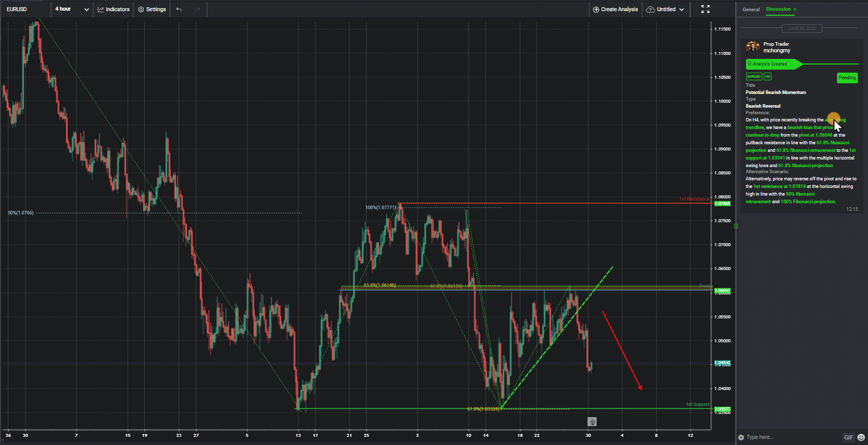Viewport: 868px width, 445px height.
Task: Click the 1.05000 price axis label
Action: [722, 341]
